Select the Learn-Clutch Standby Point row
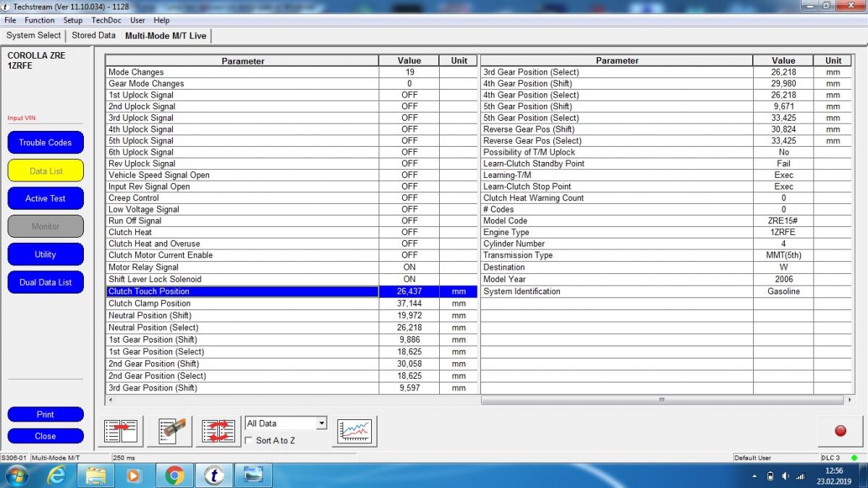Image resolution: width=868 pixels, height=488 pixels. 667,163
